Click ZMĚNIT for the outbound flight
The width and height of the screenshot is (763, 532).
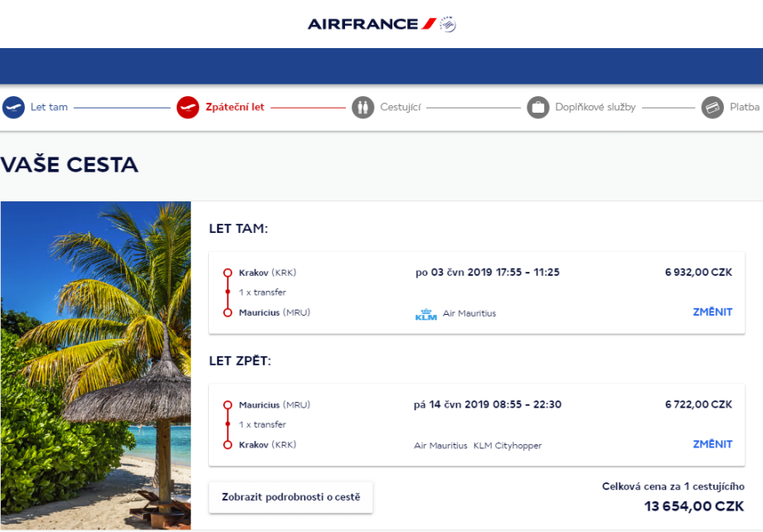tap(712, 312)
